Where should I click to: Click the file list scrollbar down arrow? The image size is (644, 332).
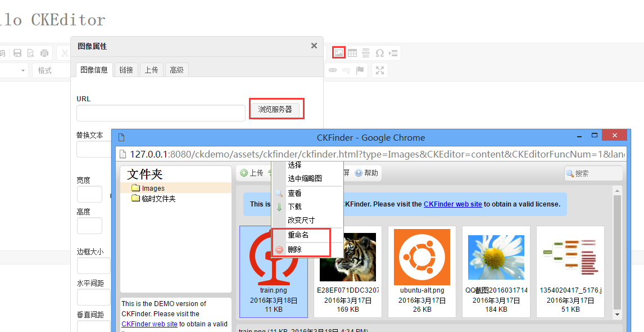tap(617, 315)
